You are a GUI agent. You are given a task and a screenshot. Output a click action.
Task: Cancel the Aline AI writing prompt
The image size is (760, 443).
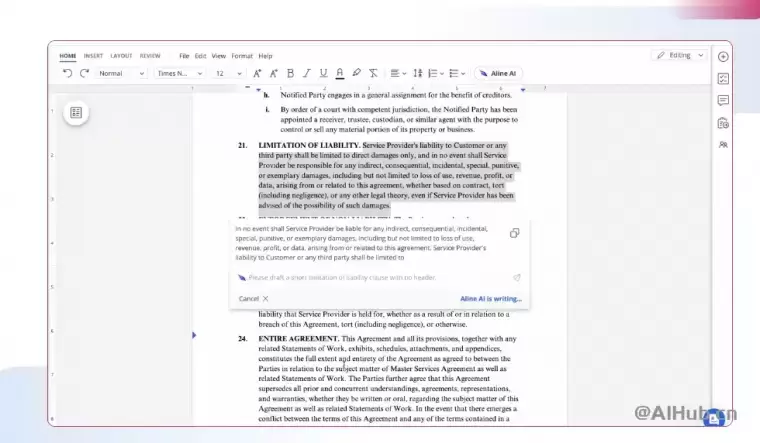253,298
